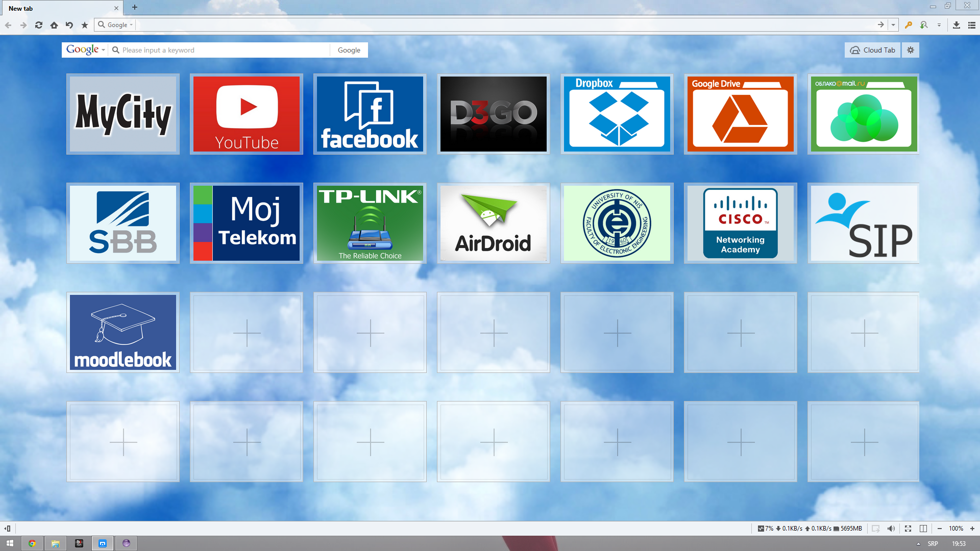Toggle full screen mode in status bar

pyautogui.click(x=908, y=529)
